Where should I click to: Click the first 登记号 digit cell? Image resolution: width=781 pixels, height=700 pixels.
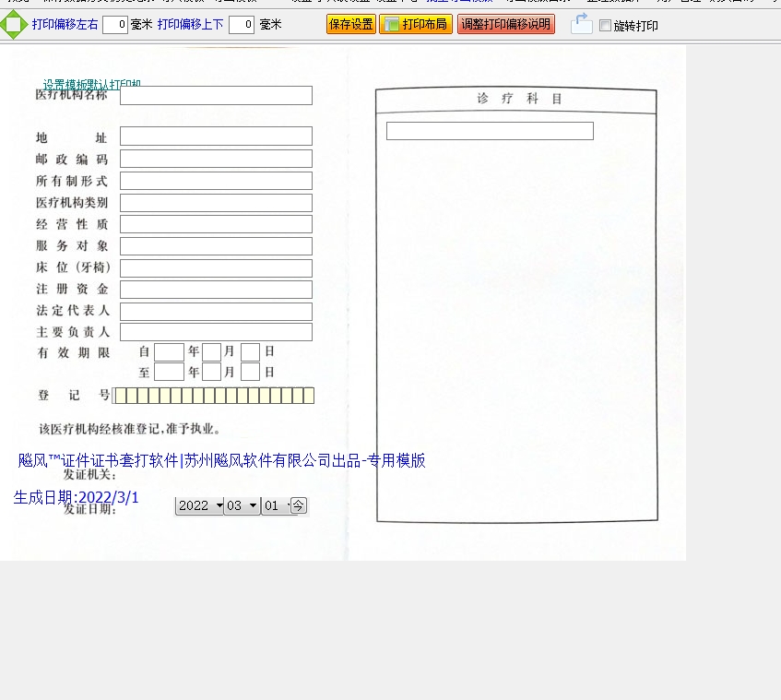click(119, 396)
